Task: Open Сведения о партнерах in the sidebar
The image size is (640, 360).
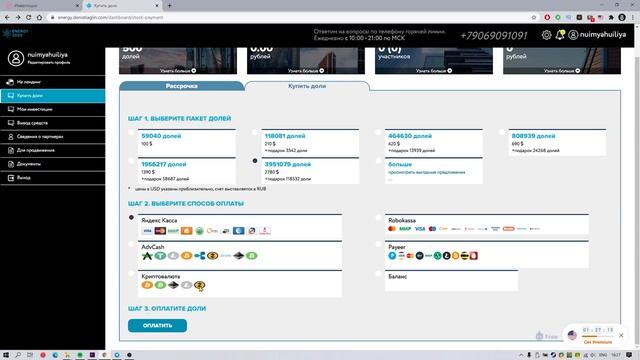Action: tap(53, 137)
